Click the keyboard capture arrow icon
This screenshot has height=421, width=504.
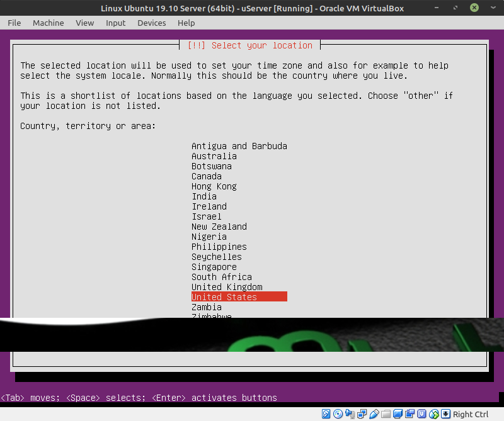[x=445, y=414]
